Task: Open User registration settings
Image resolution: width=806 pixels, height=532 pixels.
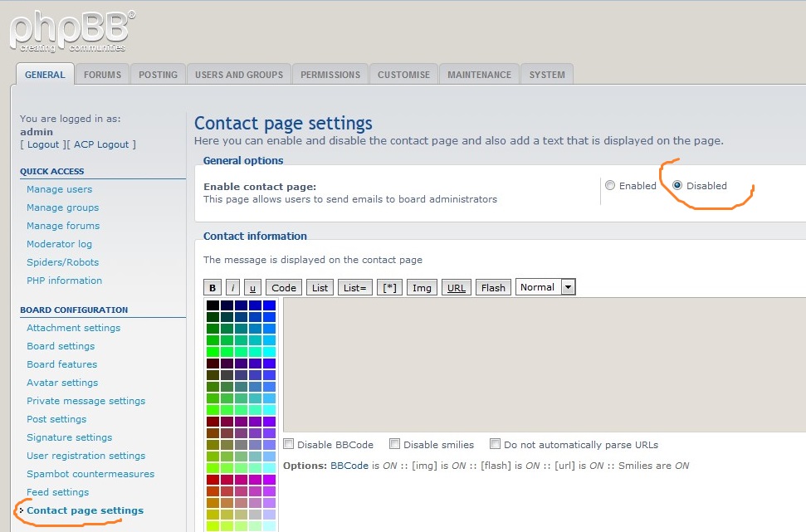Action: tap(85, 456)
